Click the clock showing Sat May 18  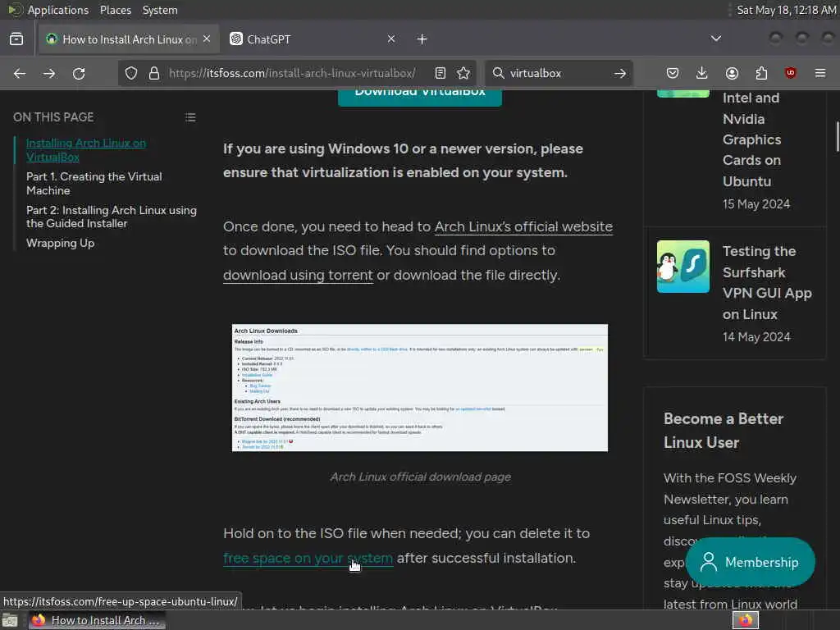pyautogui.click(x=787, y=10)
